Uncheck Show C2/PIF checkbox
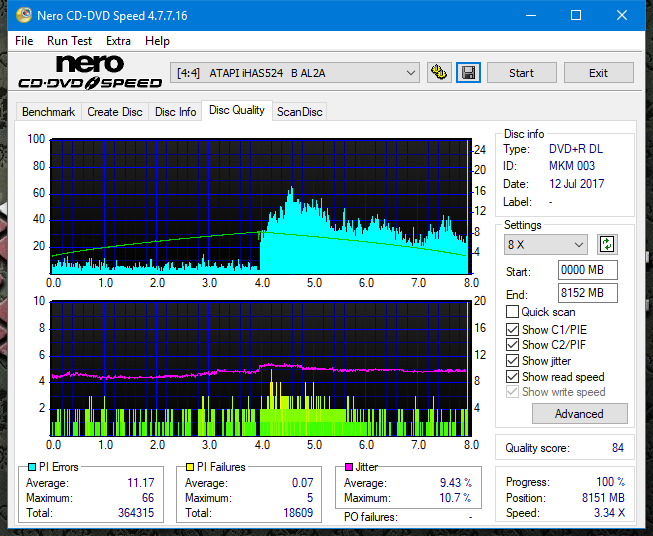Image resolution: width=653 pixels, height=536 pixels. pyautogui.click(x=512, y=345)
